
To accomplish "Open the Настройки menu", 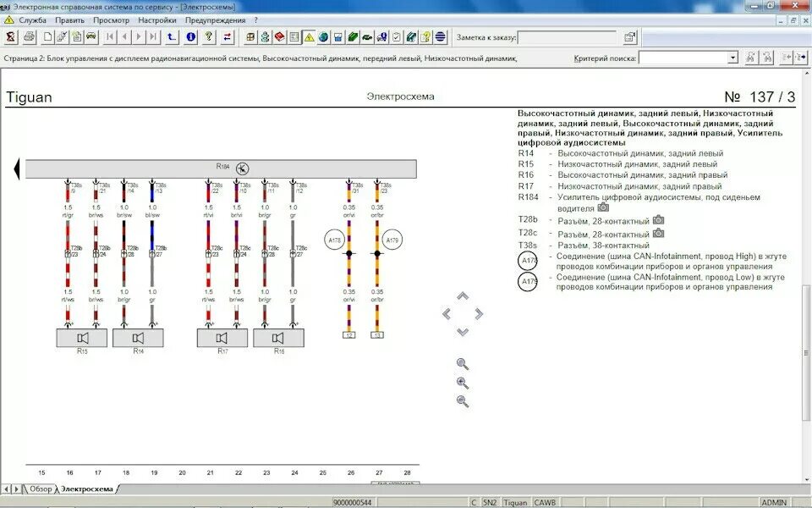I will (x=157, y=20).
